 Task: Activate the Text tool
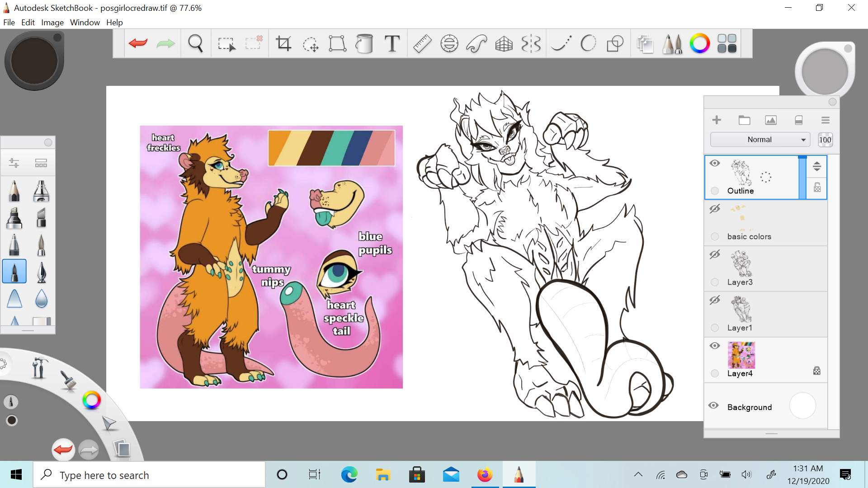(392, 44)
